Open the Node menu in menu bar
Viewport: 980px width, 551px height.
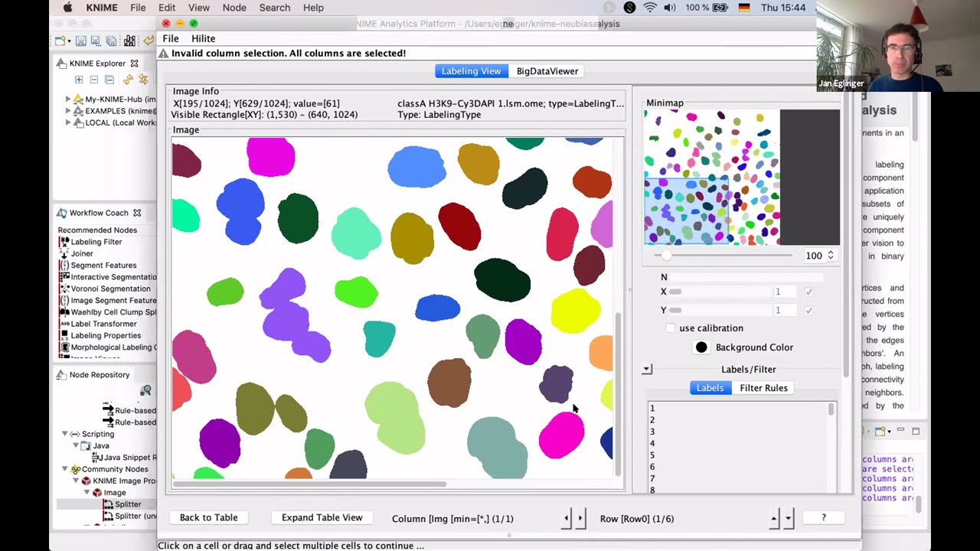click(x=234, y=8)
